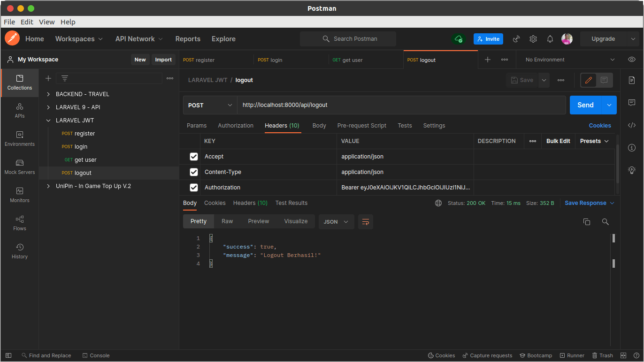Click the notifications bell icon
Viewport: 644px width, 362px height.
(x=550, y=39)
